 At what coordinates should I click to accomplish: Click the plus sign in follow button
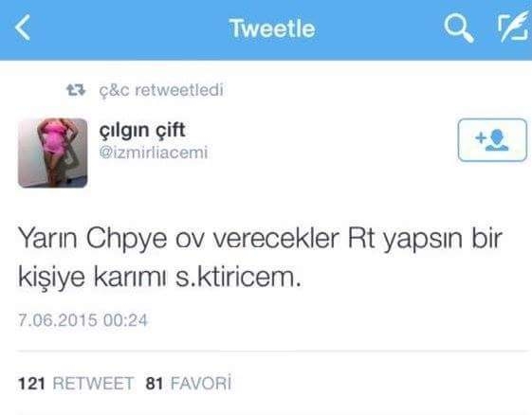(481, 137)
